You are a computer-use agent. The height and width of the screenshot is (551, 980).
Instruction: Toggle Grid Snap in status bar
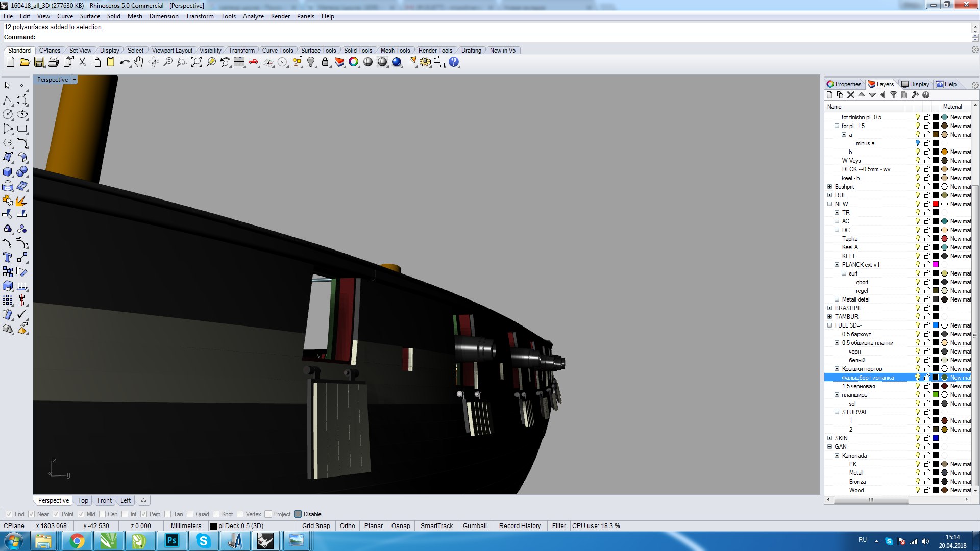pyautogui.click(x=316, y=526)
